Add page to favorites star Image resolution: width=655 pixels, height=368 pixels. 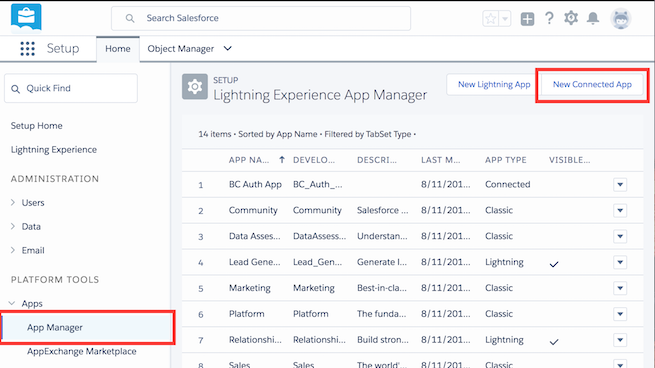pyautogui.click(x=490, y=19)
